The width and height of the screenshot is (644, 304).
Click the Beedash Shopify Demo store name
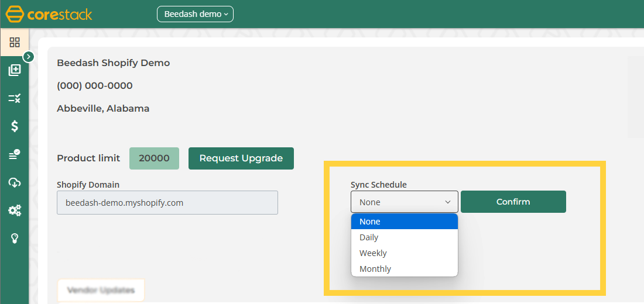(114, 63)
